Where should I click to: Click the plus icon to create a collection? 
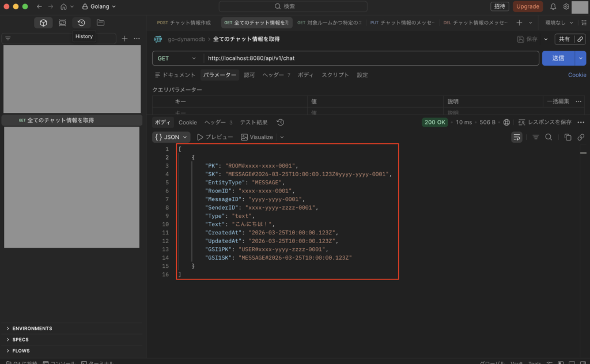coord(124,39)
